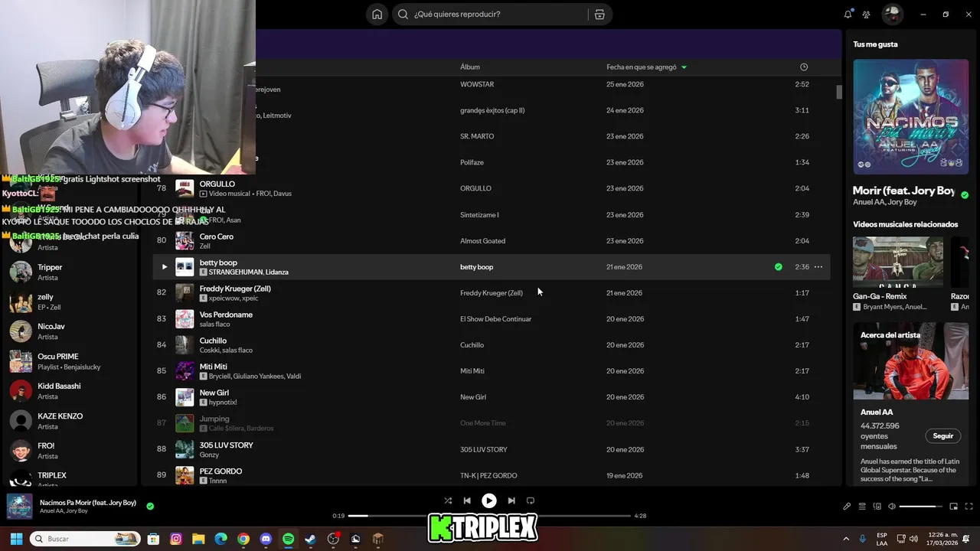Open the notifications bell
This screenshot has height=551, width=980.
[x=848, y=14]
